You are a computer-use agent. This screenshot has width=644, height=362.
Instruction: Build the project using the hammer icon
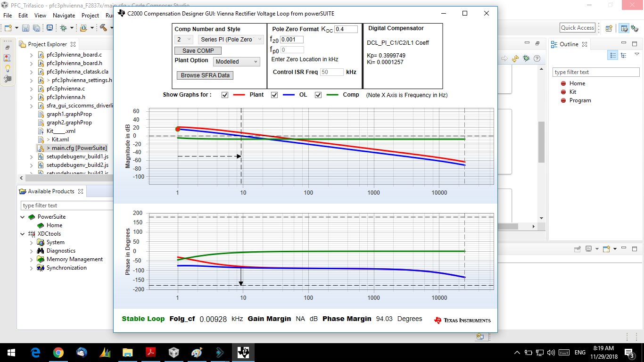click(x=104, y=28)
